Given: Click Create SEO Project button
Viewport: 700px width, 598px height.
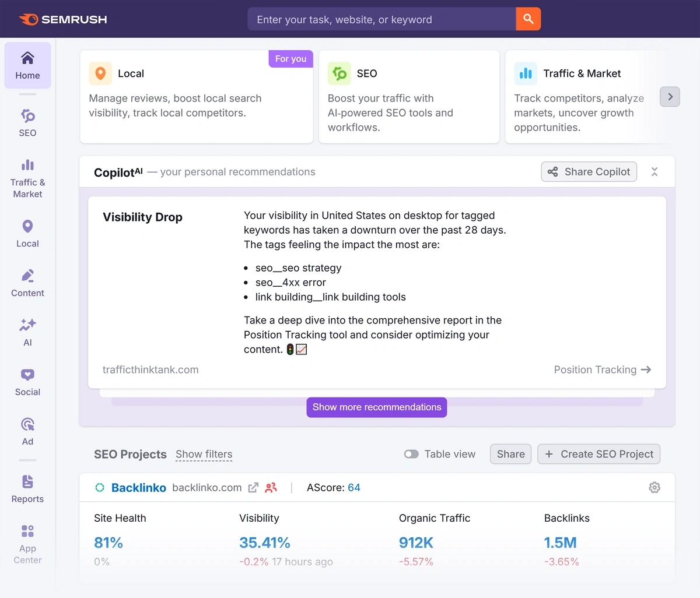Looking at the screenshot, I should pos(598,454).
